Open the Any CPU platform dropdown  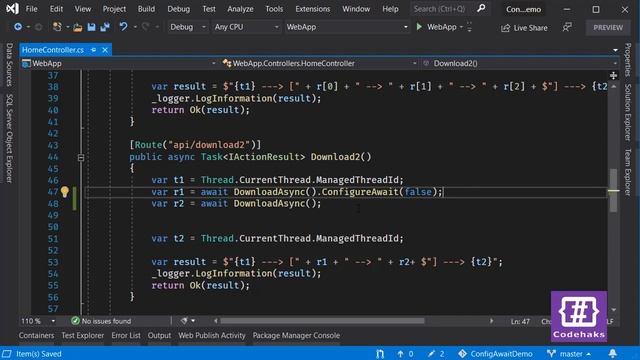247,27
